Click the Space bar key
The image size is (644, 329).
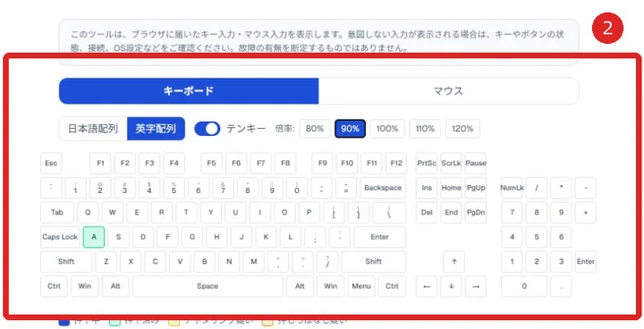point(208,286)
